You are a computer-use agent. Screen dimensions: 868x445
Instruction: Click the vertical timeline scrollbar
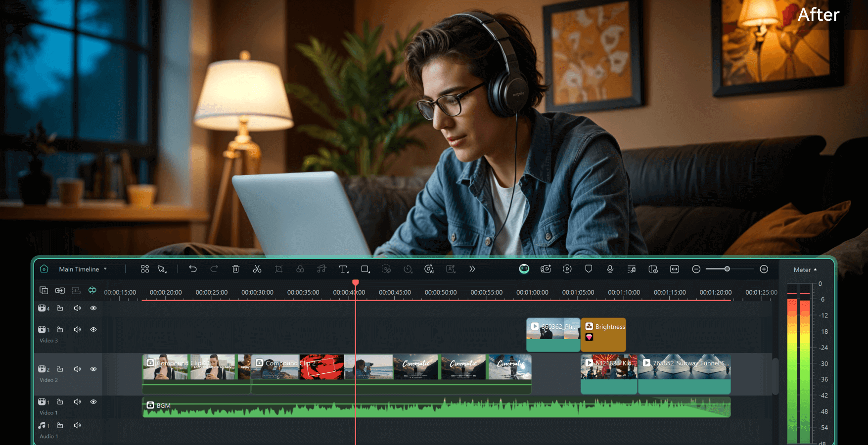tap(776, 376)
